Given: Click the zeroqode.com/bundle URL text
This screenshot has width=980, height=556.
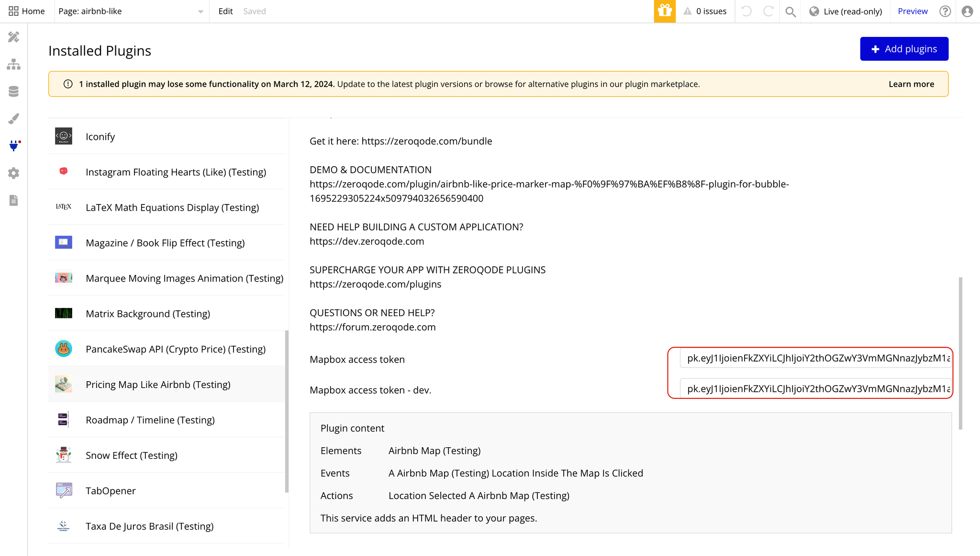Looking at the screenshot, I should point(427,141).
